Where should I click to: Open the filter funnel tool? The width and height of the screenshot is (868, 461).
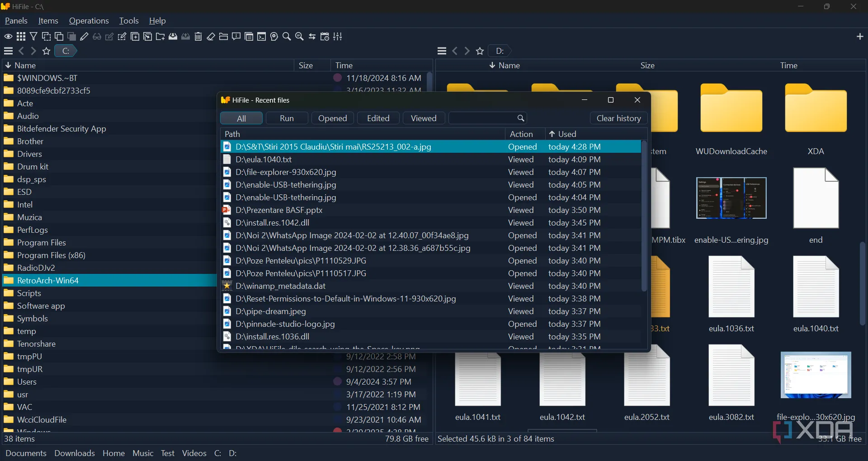33,37
